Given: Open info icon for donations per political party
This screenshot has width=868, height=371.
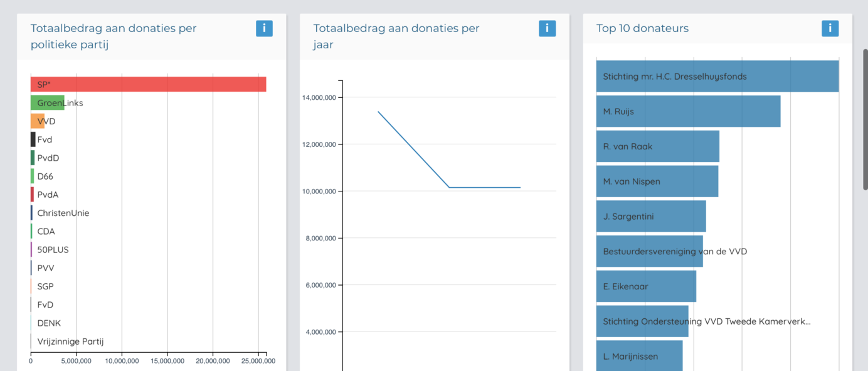Looking at the screenshot, I should coord(264,28).
